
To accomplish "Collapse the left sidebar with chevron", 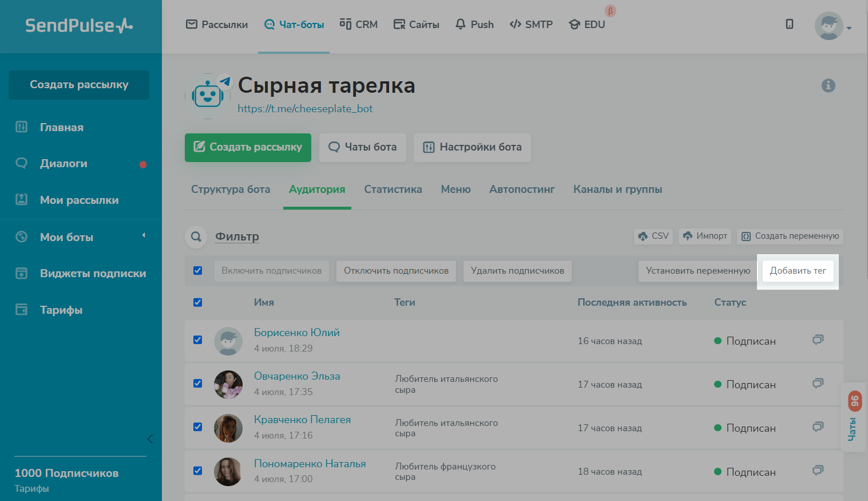I will coord(150,439).
